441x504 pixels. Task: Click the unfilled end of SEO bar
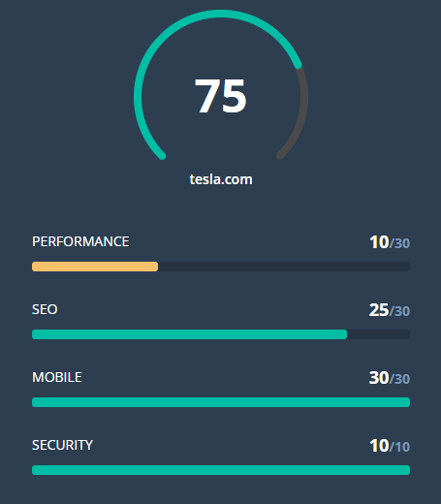[379, 334]
